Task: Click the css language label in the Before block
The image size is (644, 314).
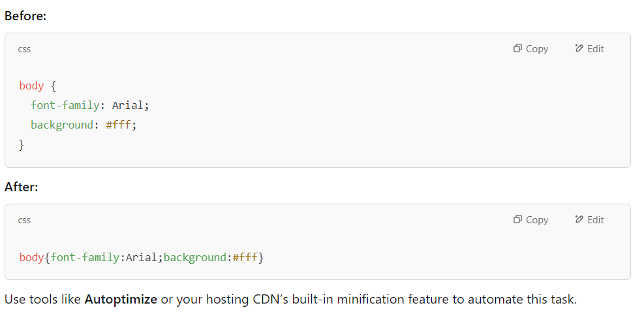Action: coord(24,50)
